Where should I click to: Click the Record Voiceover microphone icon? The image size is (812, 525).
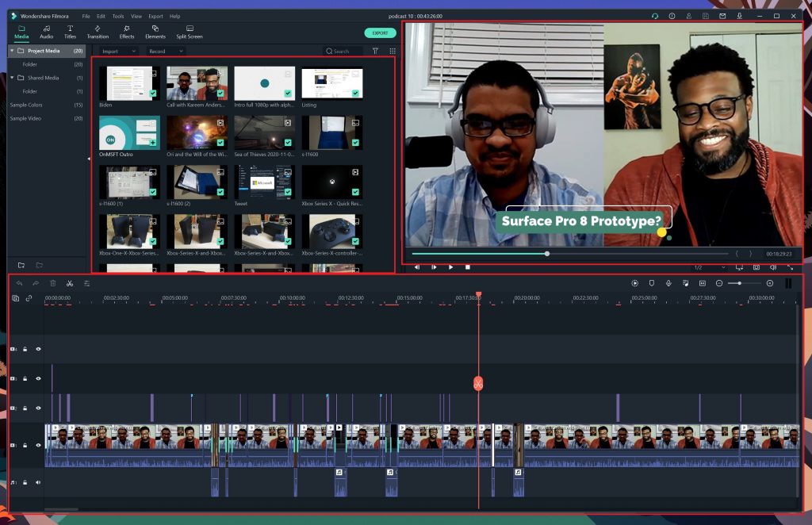(668, 283)
